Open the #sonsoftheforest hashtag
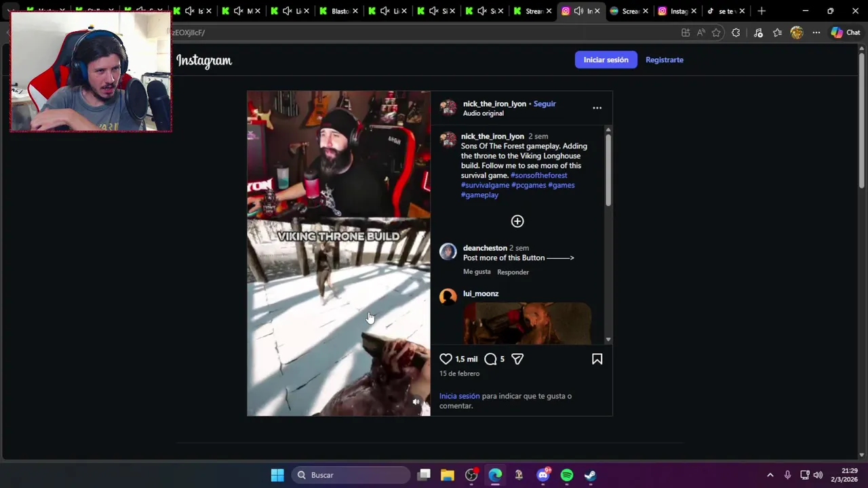The image size is (868, 488). click(538, 176)
